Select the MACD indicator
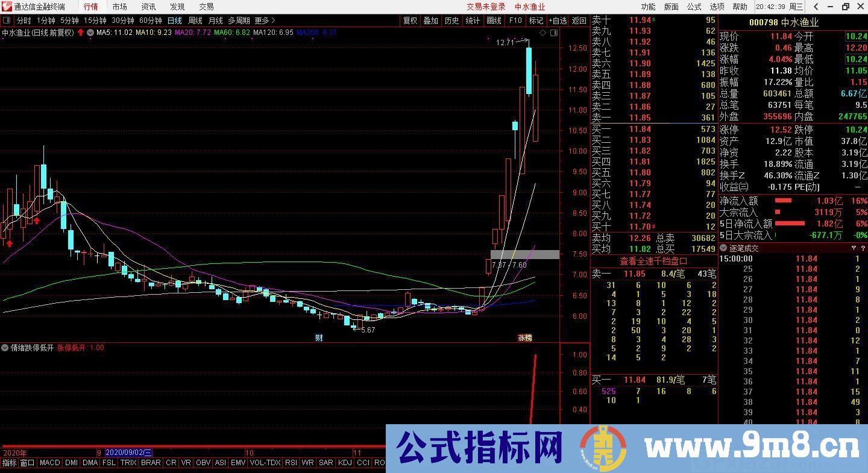 pos(49,463)
